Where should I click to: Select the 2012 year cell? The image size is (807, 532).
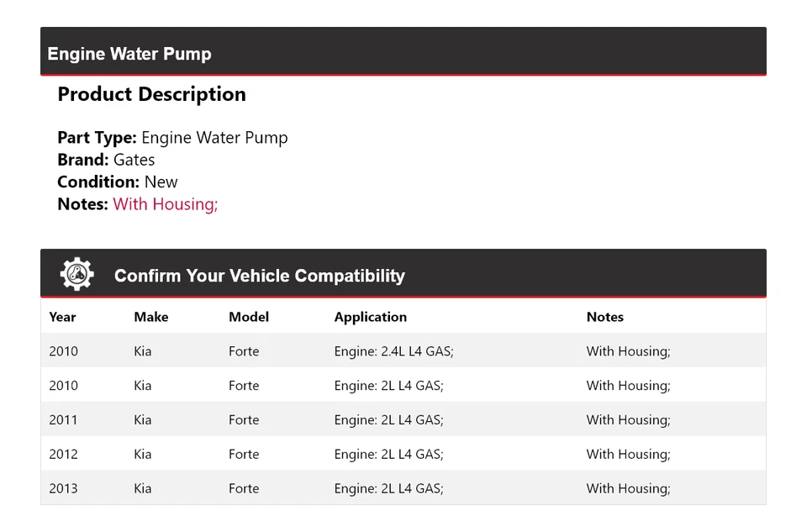coord(63,455)
